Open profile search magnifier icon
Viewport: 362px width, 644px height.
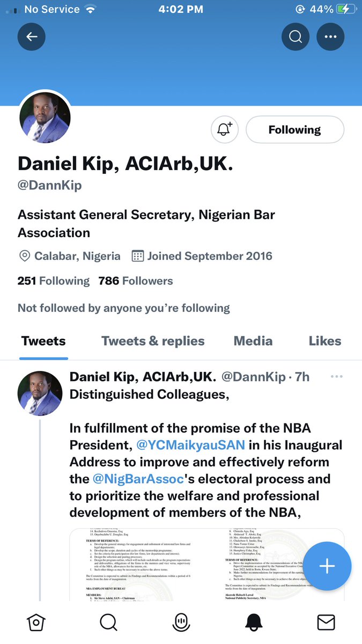pos(295,36)
